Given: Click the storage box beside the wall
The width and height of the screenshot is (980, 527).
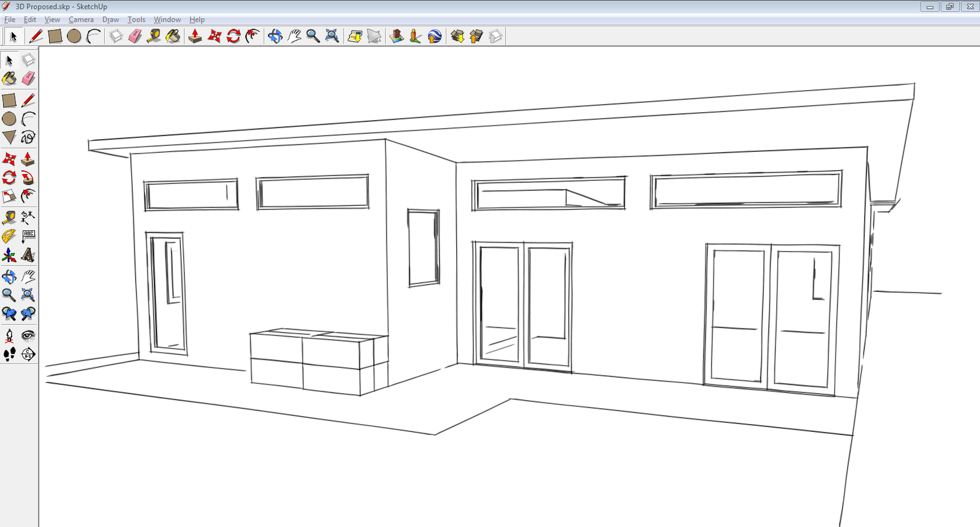Looking at the screenshot, I should pos(319,362).
